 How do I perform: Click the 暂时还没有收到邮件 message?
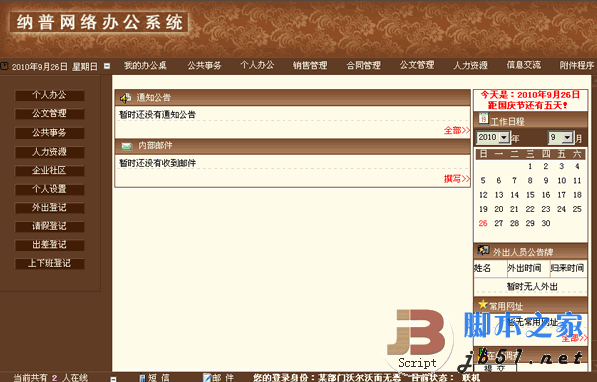click(x=157, y=163)
